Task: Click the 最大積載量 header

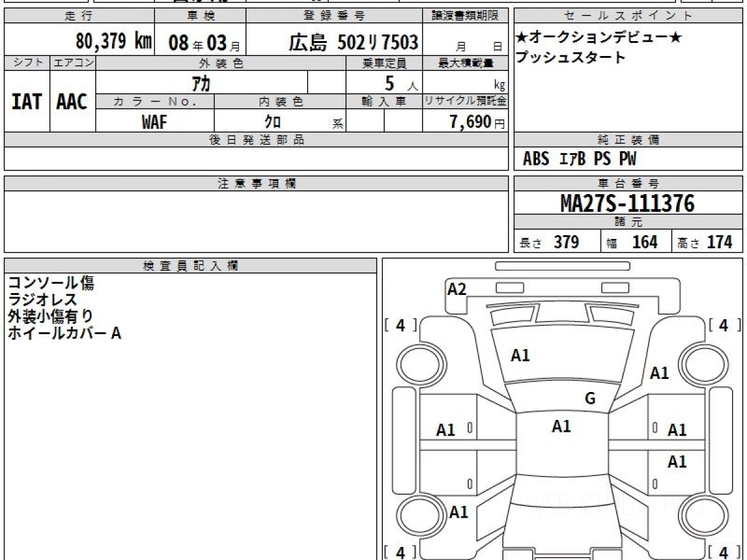Action: pyautogui.click(x=466, y=63)
